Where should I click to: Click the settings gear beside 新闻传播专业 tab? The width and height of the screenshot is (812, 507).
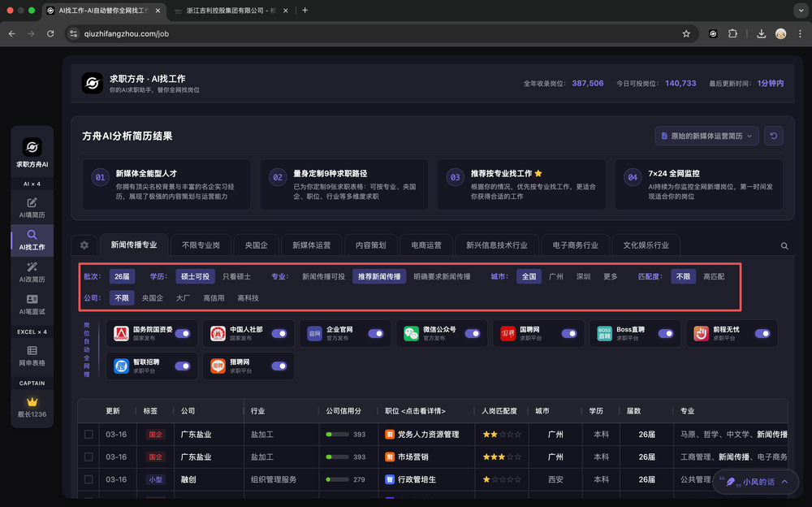(84, 245)
